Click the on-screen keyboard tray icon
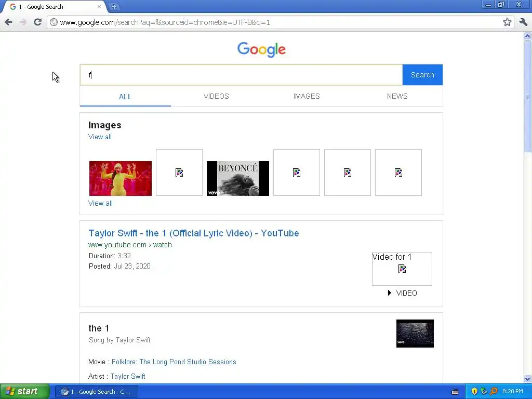 tap(455, 392)
